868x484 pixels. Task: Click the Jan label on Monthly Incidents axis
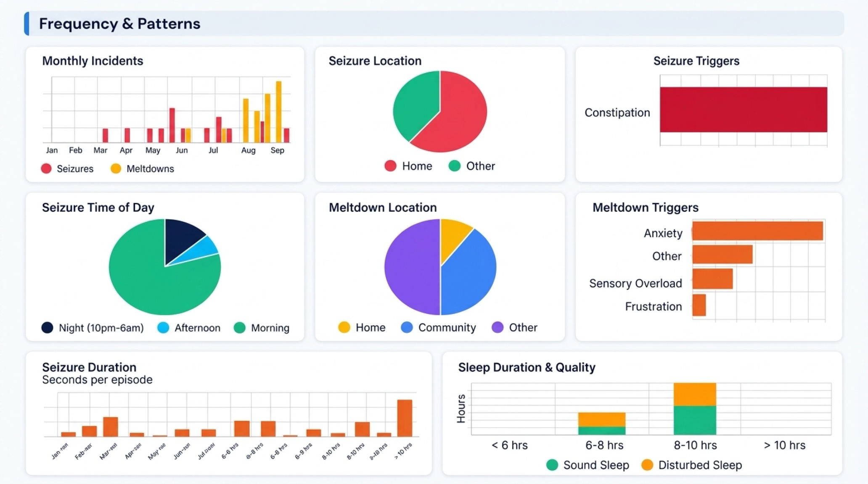click(x=52, y=150)
